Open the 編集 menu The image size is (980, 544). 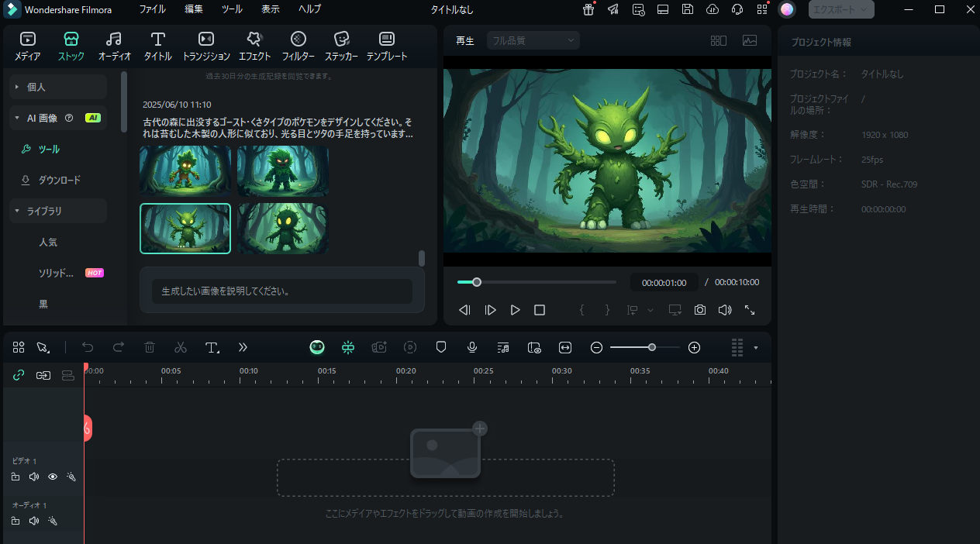[x=194, y=9]
